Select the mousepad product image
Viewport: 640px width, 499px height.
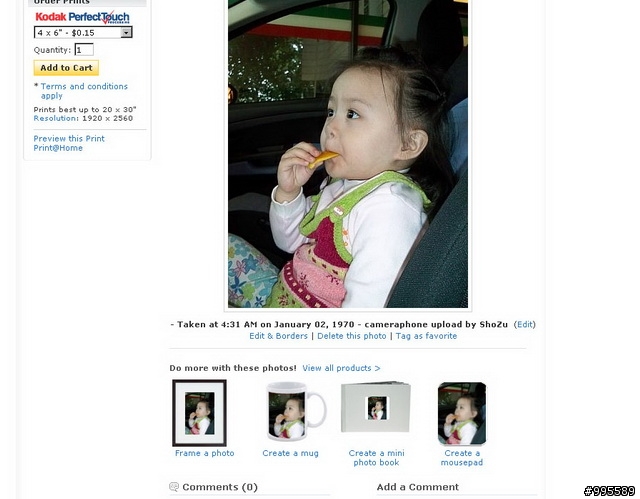click(462, 413)
